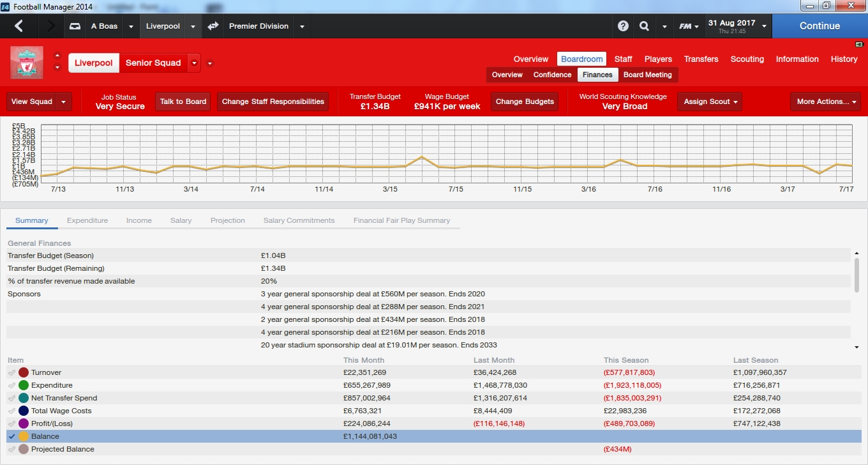Screen dimensions: 868x465
Task: Open the History tab
Action: (x=844, y=59)
